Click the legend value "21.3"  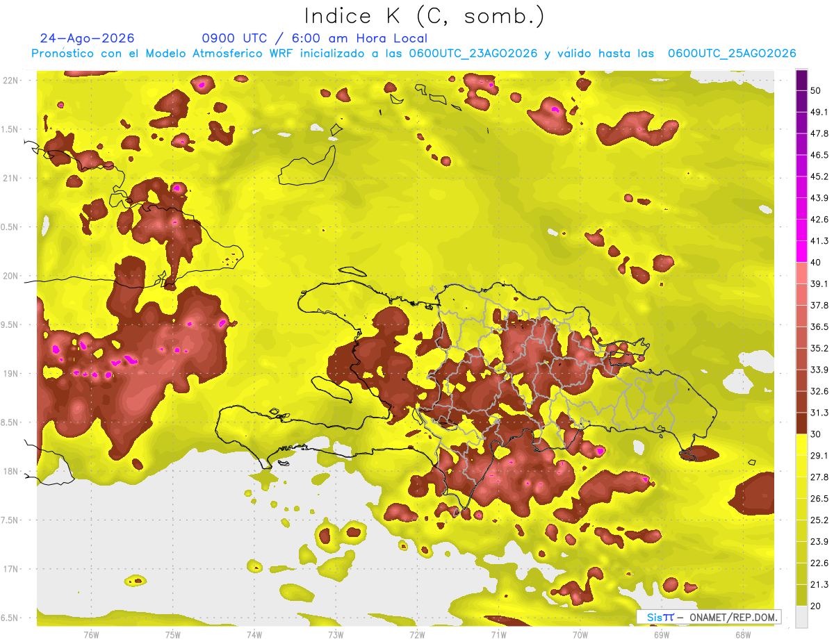(819, 584)
